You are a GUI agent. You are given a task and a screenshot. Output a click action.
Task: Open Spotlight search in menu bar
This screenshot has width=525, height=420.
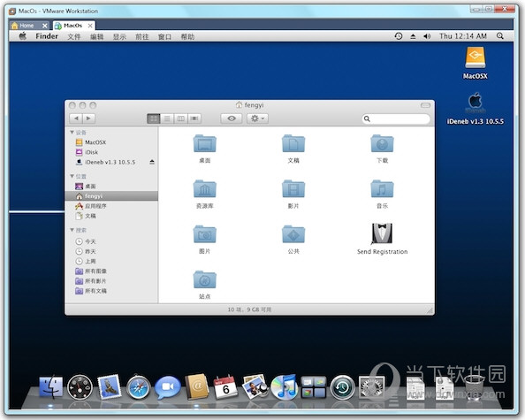500,36
